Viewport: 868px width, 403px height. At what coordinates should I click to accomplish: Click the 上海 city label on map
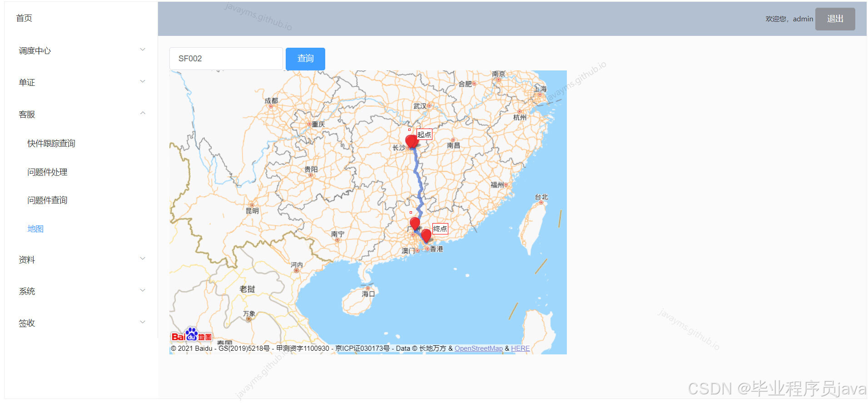coord(540,89)
